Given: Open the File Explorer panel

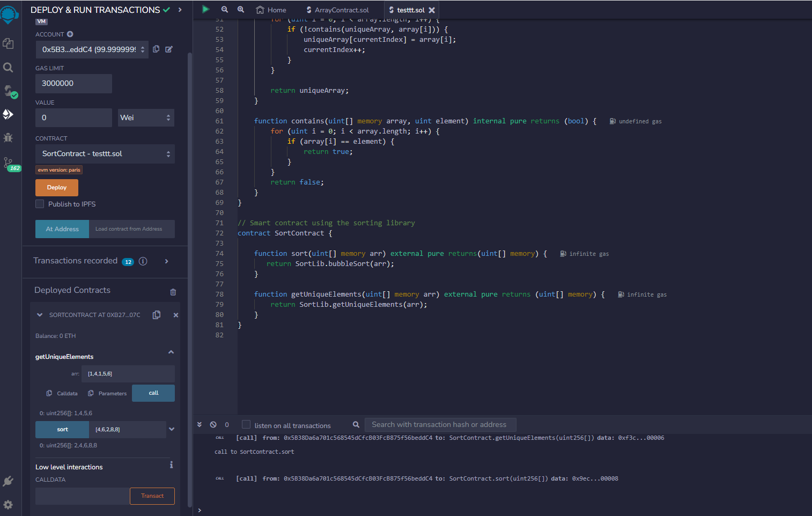Looking at the screenshot, I should pos(8,43).
